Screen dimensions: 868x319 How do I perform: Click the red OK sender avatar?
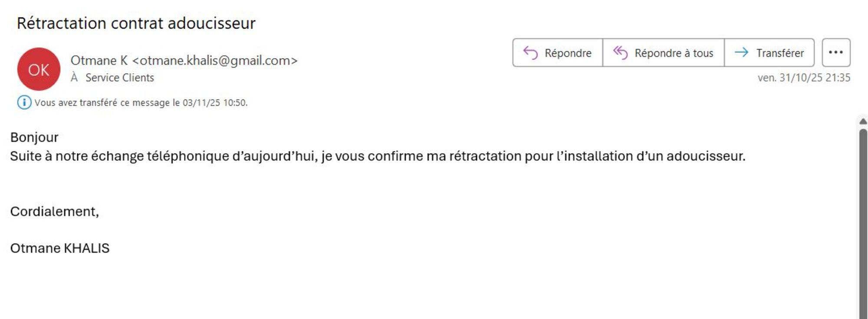click(39, 69)
